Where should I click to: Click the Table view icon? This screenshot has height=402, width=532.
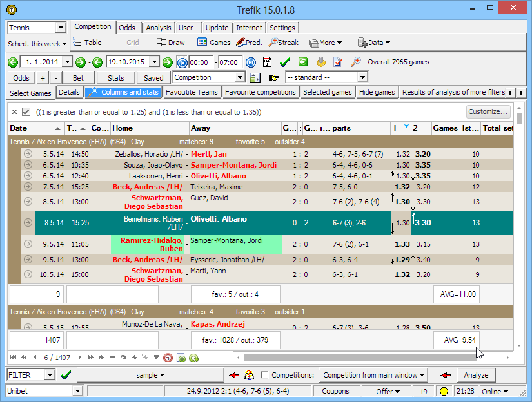tap(86, 43)
